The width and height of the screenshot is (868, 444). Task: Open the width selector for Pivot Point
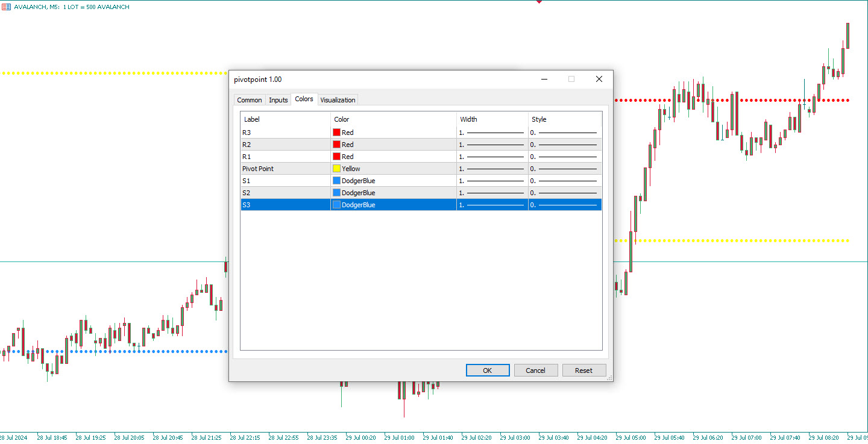[x=492, y=169]
